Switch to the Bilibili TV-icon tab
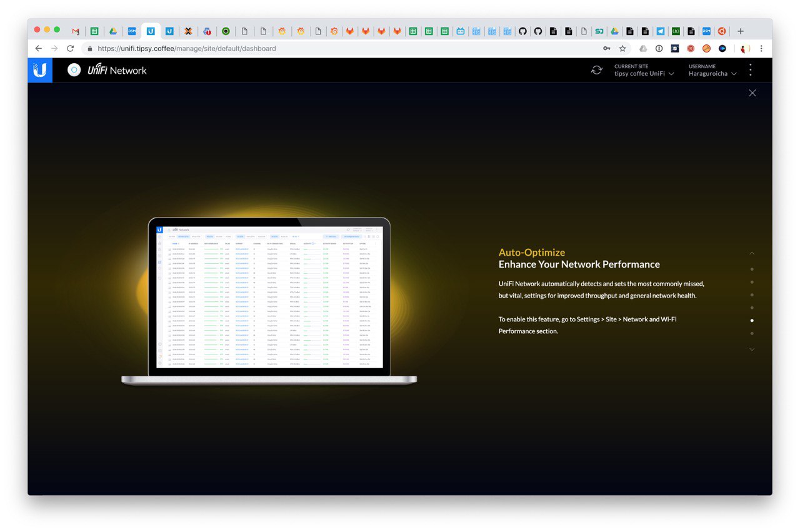Viewport: 800px width, 532px height. [x=460, y=31]
